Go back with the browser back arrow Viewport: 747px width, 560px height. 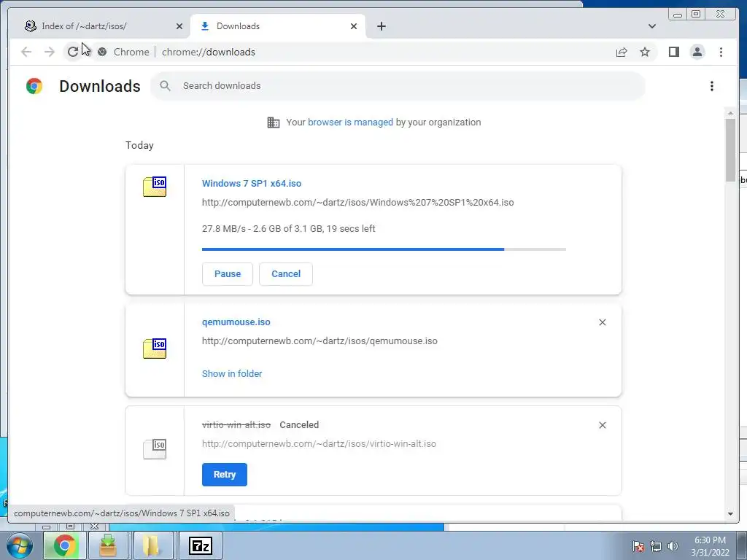pyautogui.click(x=26, y=52)
